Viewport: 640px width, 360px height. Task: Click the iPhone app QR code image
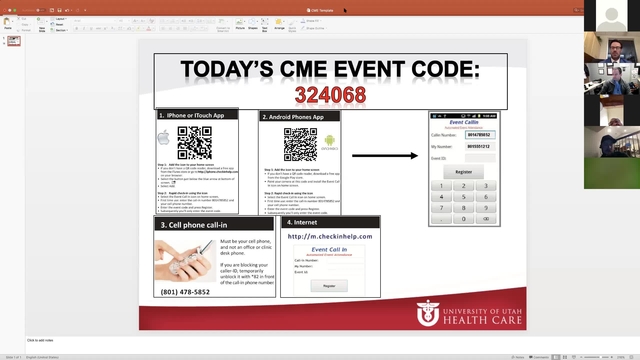[194, 142]
